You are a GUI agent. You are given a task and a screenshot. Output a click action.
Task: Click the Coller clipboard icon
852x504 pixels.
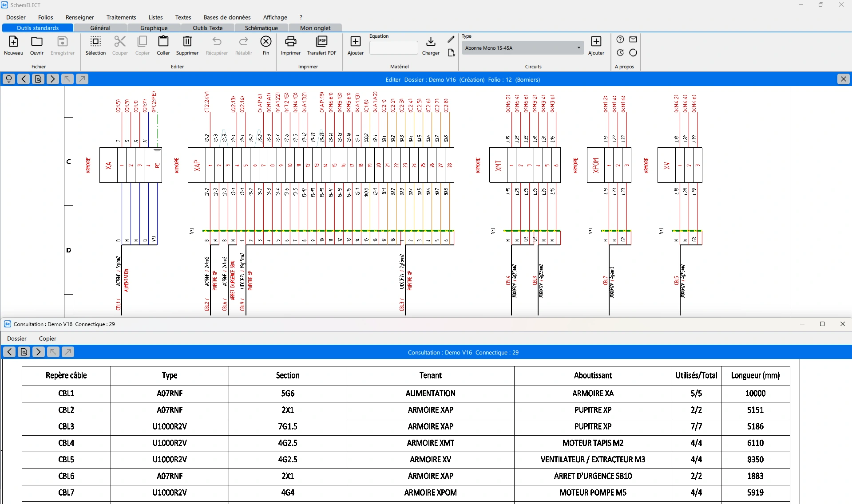click(x=163, y=42)
